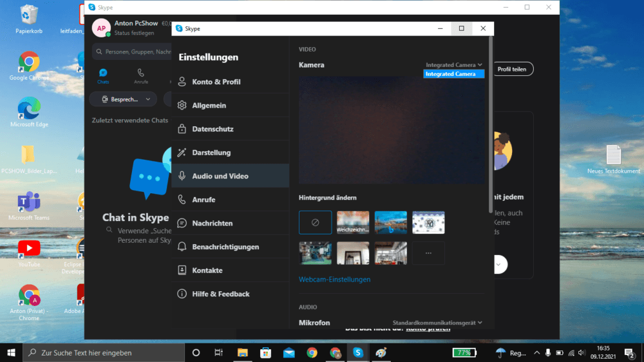
Task: Open Konto & Profil settings
Action: (x=231, y=82)
